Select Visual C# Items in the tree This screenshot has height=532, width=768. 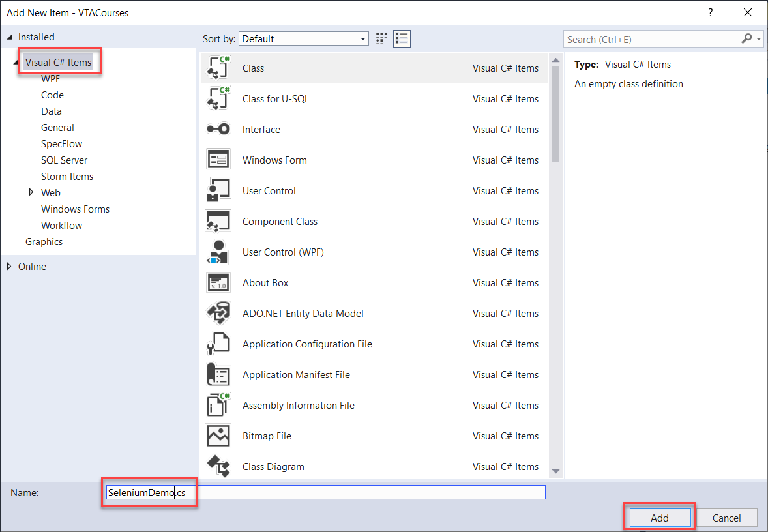coord(58,62)
